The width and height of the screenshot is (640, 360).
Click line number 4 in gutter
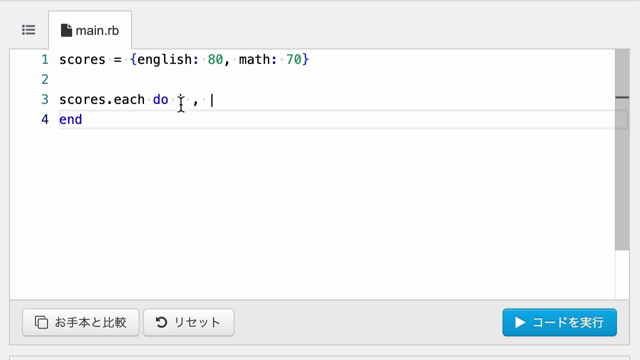[x=45, y=119]
